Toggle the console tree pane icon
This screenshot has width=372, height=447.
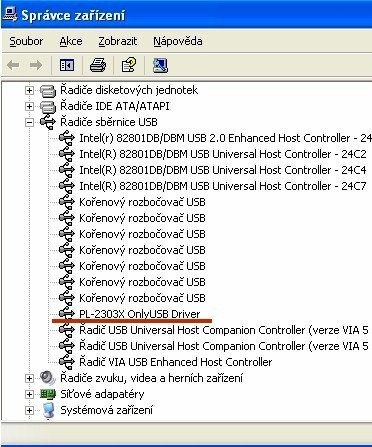point(67,65)
